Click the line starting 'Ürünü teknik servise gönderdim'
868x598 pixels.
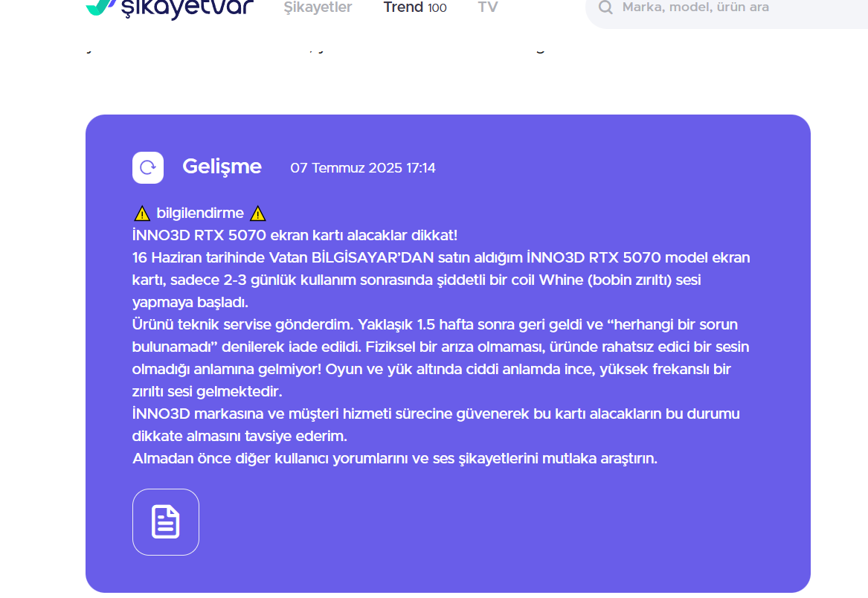[434, 324]
